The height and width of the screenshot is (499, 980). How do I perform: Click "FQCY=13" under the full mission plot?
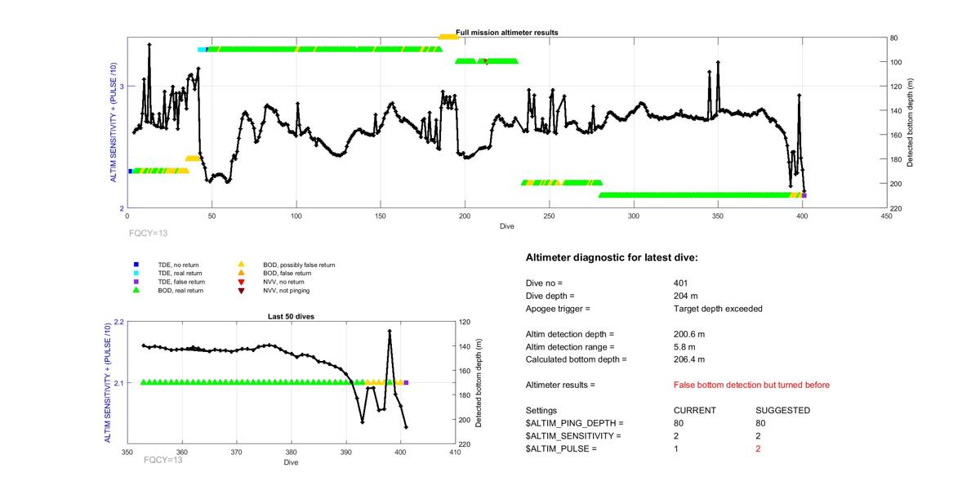[149, 233]
